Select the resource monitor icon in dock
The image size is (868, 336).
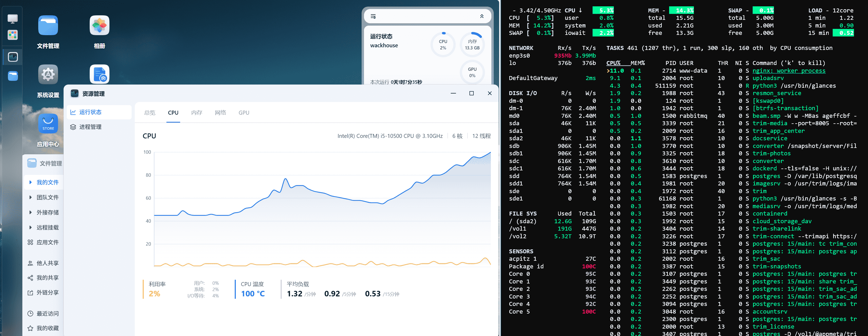tap(13, 57)
